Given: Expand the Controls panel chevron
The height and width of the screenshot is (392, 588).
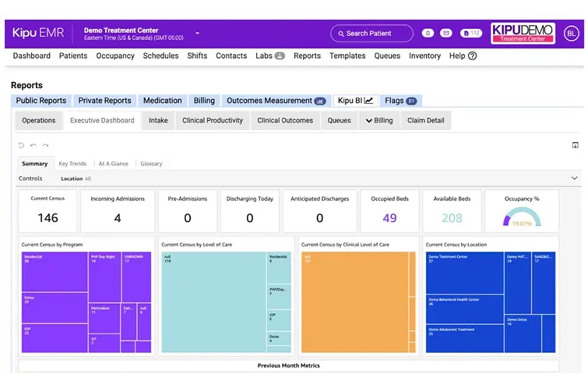Looking at the screenshot, I should [x=574, y=178].
